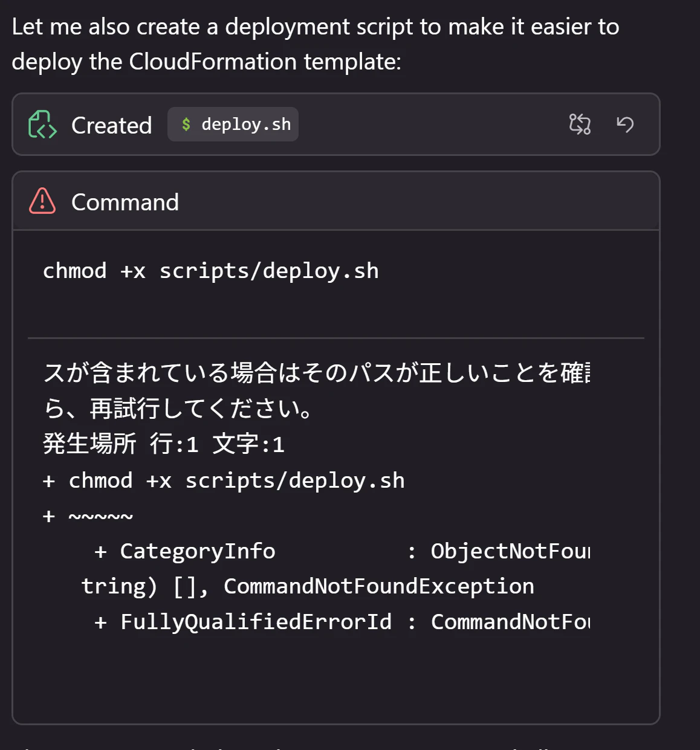Click the deployment script intro paragraph

[316, 44]
